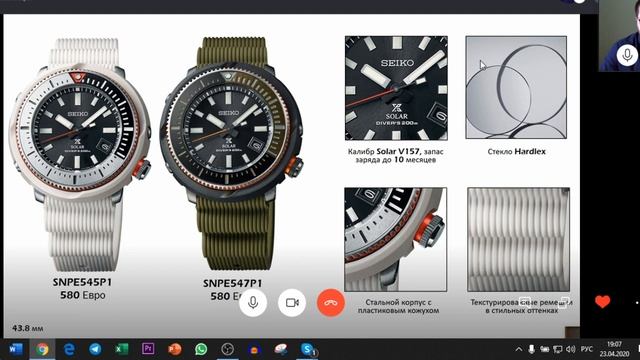Mute the microphone in call controls

click(253, 302)
